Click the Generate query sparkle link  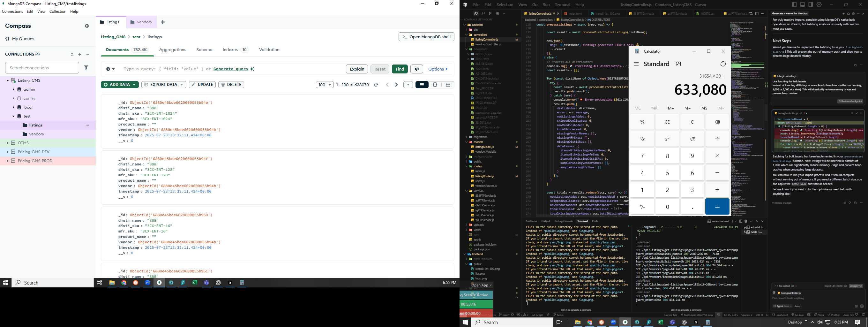(x=234, y=69)
